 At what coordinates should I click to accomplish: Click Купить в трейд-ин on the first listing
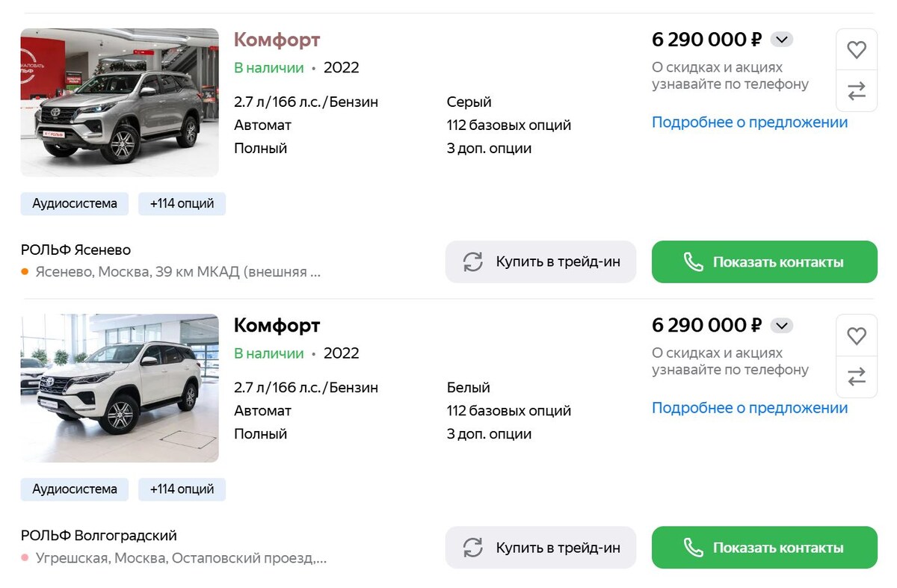[540, 261]
